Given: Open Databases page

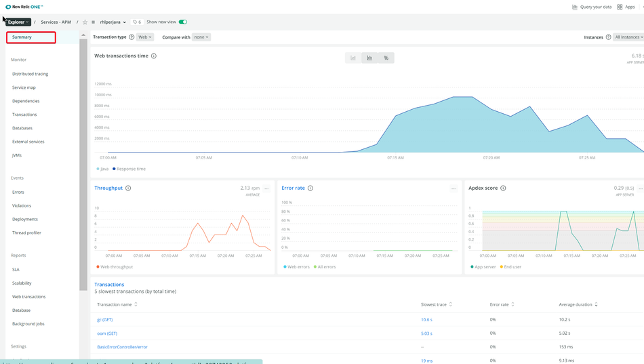Looking at the screenshot, I should click(x=22, y=128).
